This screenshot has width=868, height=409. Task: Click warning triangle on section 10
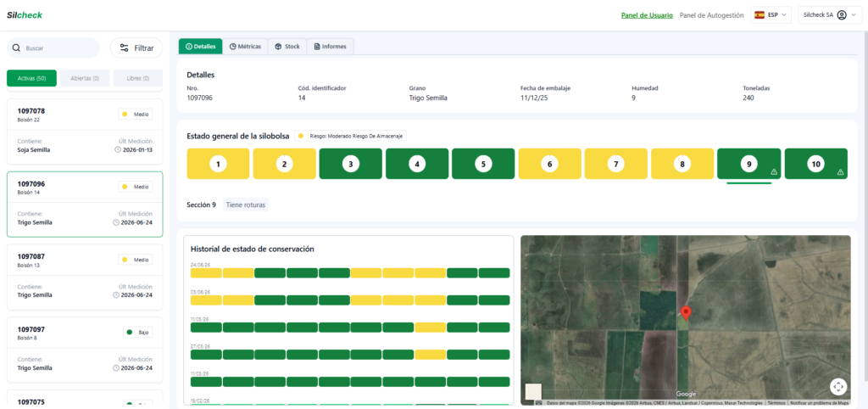(840, 172)
